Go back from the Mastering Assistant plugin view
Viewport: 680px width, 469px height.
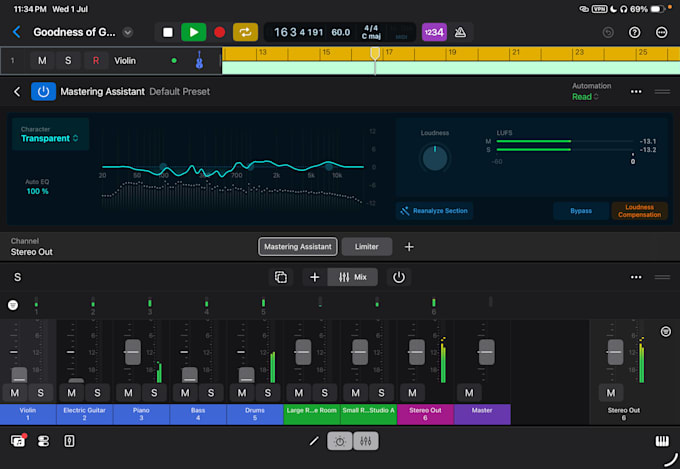click(x=17, y=92)
